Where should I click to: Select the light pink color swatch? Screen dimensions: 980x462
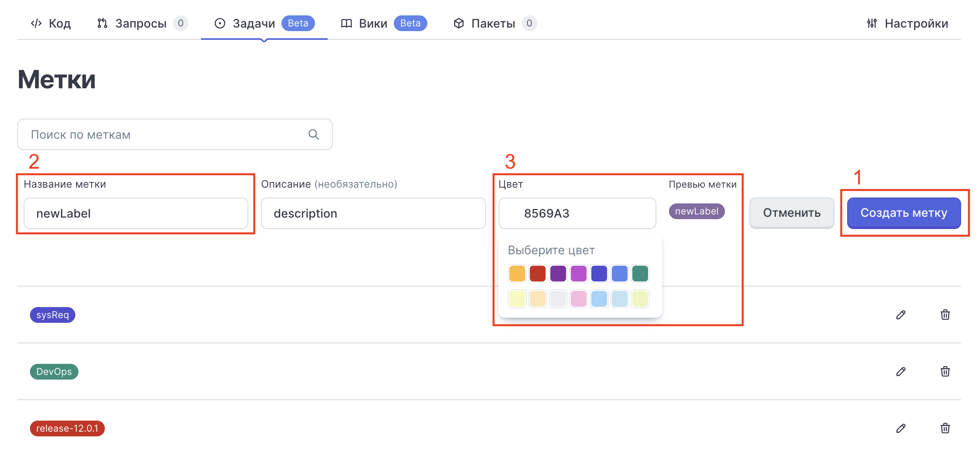[579, 299]
